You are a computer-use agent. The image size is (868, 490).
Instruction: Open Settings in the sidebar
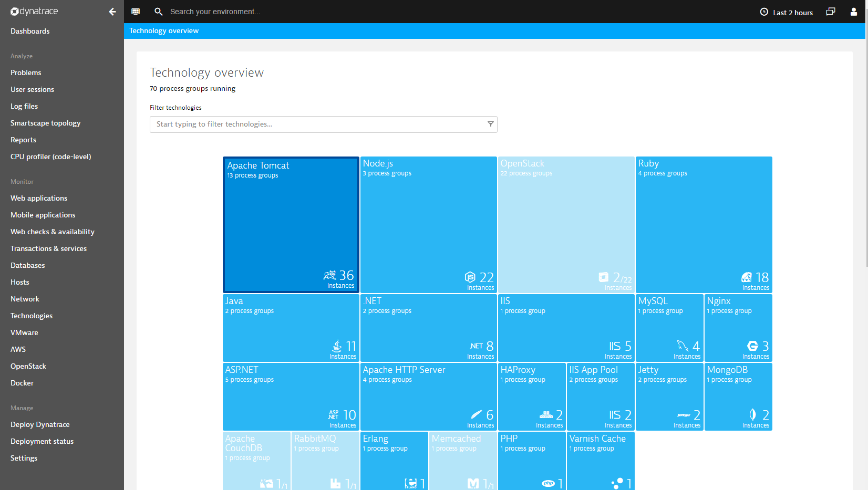tap(24, 458)
